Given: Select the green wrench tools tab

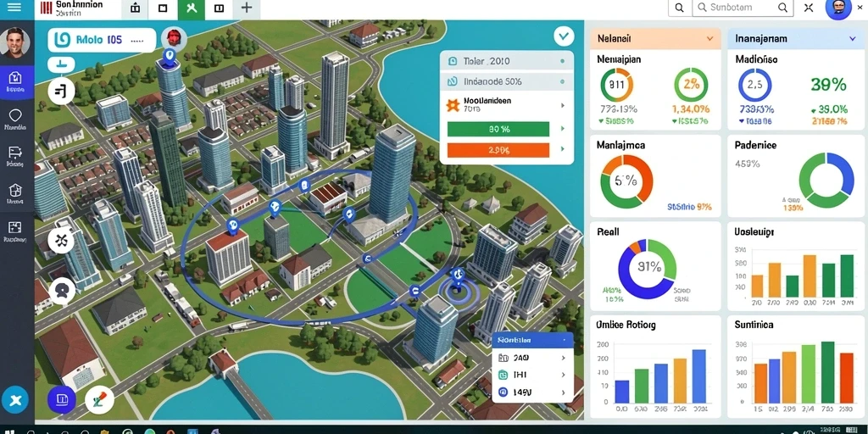Looking at the screenshot, I should [x=192, y=8].
